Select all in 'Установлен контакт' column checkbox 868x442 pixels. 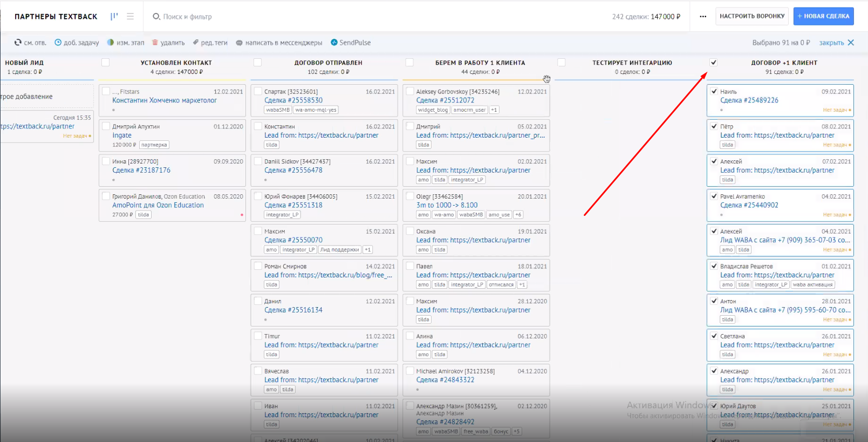(x=106, y=63)
